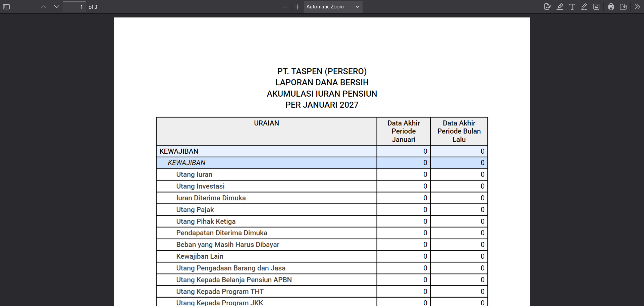Click Januari value for Kewajiban Lain
The height and width of the screenshot is (306, 644).
coord(425,256)
